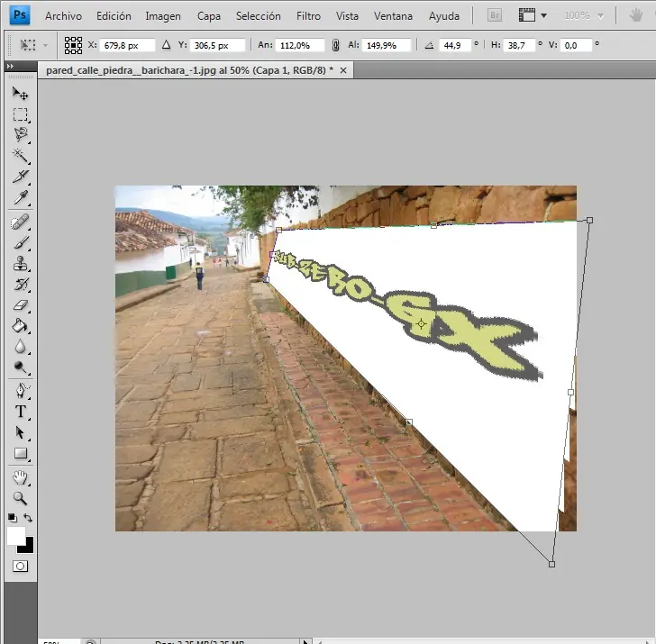This screenshot has width=656, height=644.
Task: Select the Move tool
Action: pos(20,93)
